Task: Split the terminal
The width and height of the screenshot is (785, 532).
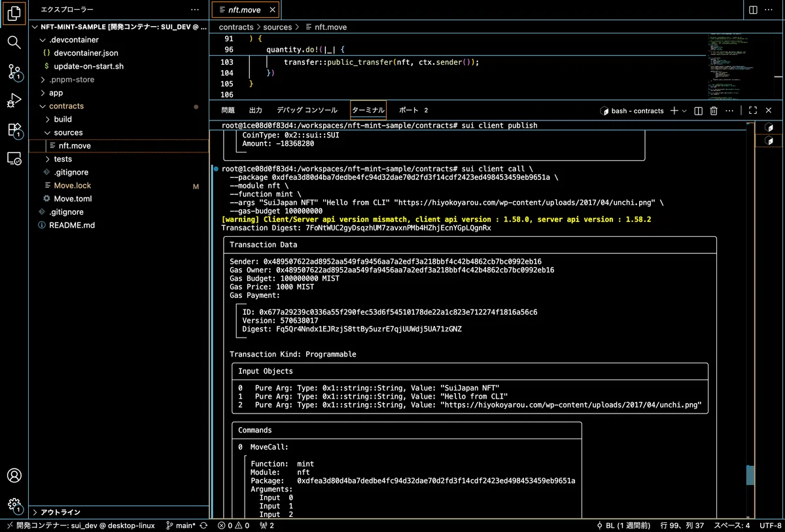Action: click(698, 111)
